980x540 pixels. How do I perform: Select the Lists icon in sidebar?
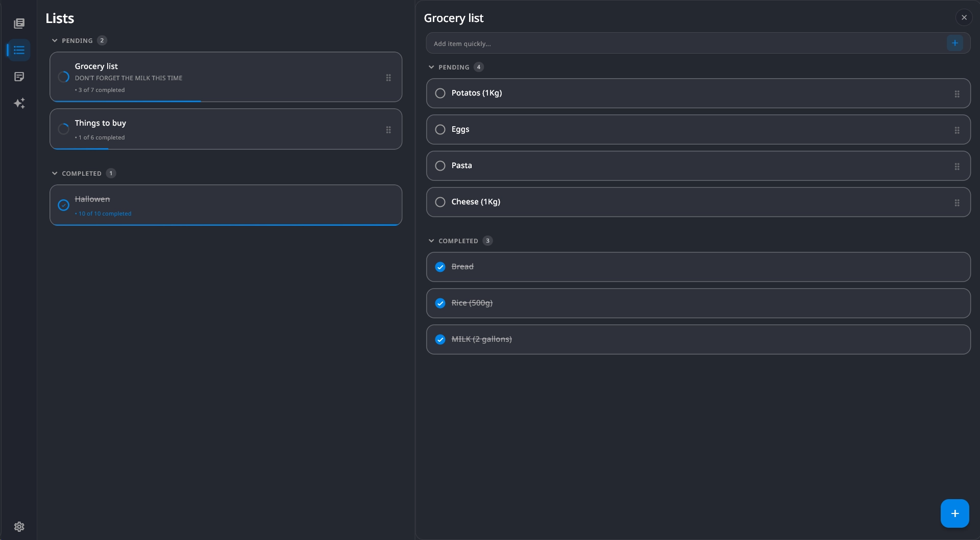(x=19, y=50)
